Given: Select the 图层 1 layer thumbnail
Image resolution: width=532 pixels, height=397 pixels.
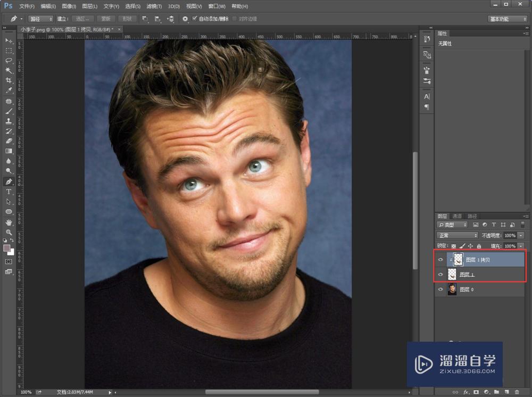Looking at the screenshot, I should tap(453, 275).
